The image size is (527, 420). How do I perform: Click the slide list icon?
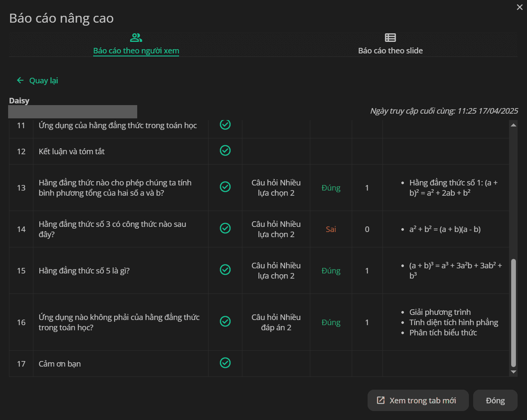[x=390, y=38]
